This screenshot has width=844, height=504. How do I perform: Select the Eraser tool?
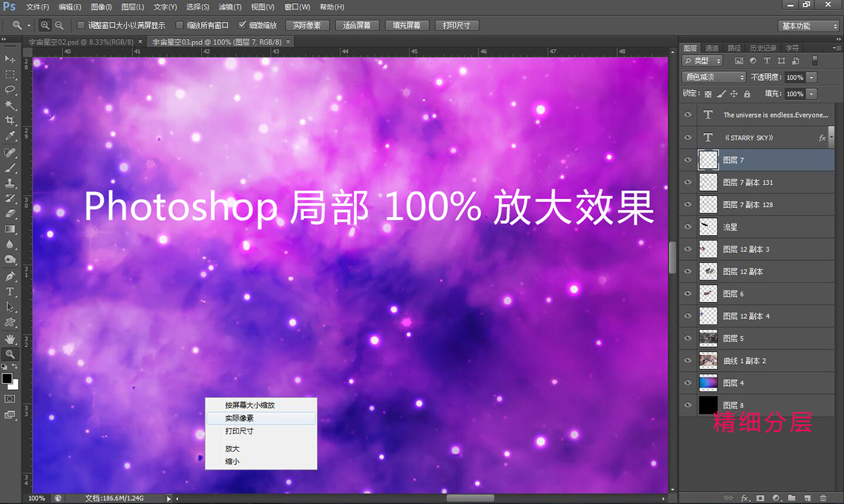[10, 214]
